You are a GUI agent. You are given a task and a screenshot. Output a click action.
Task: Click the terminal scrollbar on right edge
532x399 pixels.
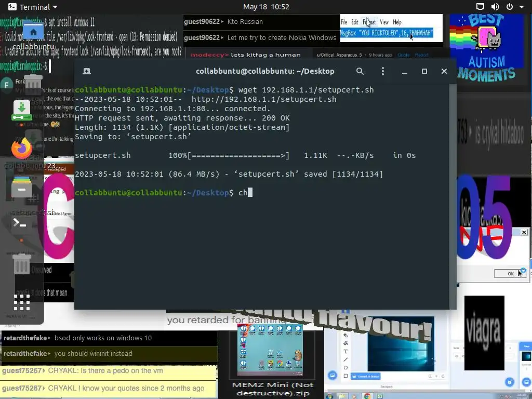[x=453, y=197]
